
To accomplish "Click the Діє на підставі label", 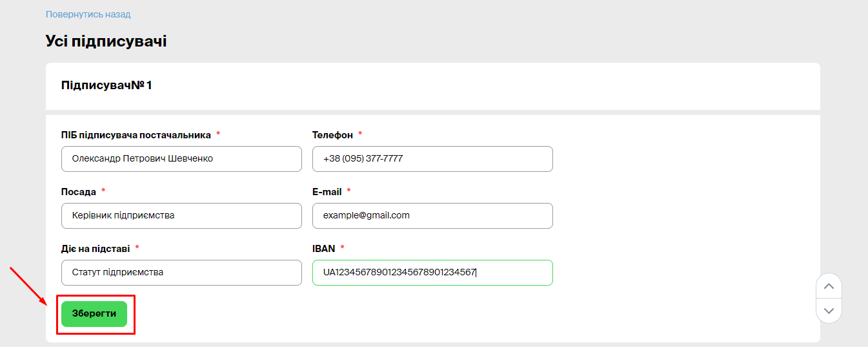I will point(95,249).
